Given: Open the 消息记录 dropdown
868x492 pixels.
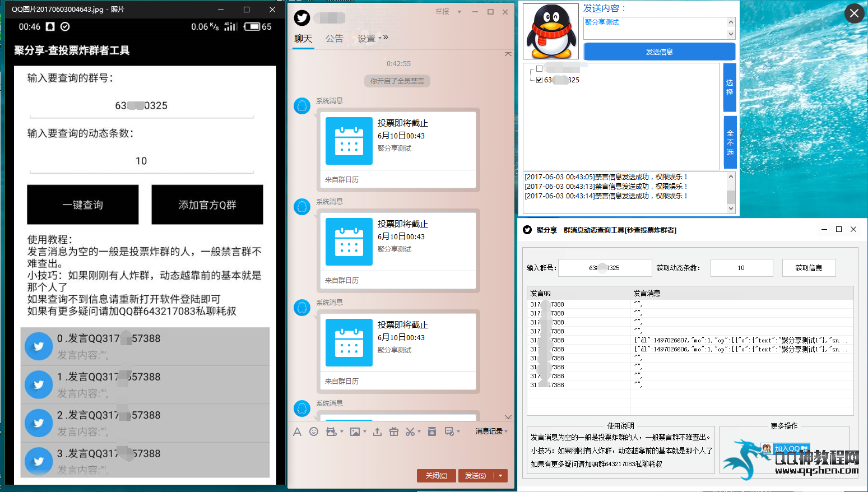Looking at the screenshot, I should pyautogui.click(x=491, y=431).
